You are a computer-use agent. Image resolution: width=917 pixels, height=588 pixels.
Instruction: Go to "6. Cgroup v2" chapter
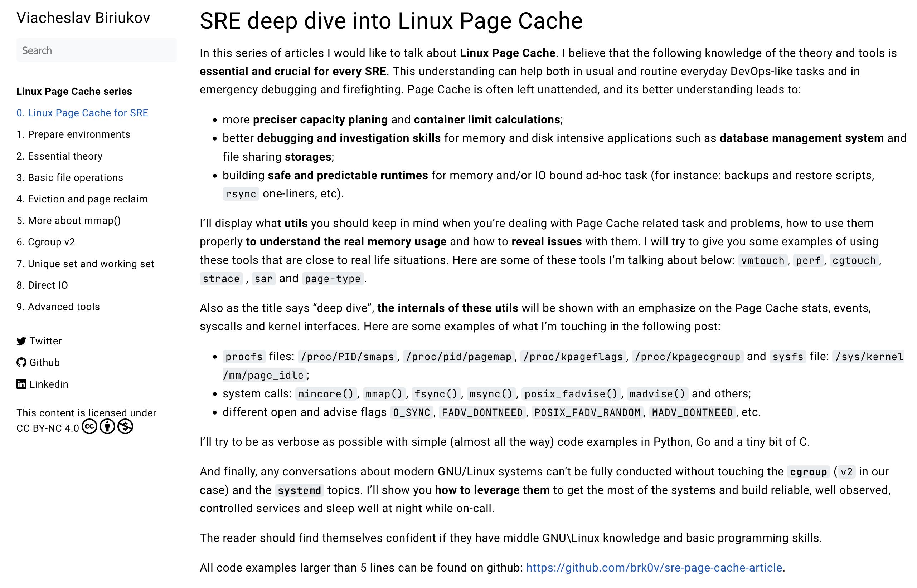click(46, 242)
